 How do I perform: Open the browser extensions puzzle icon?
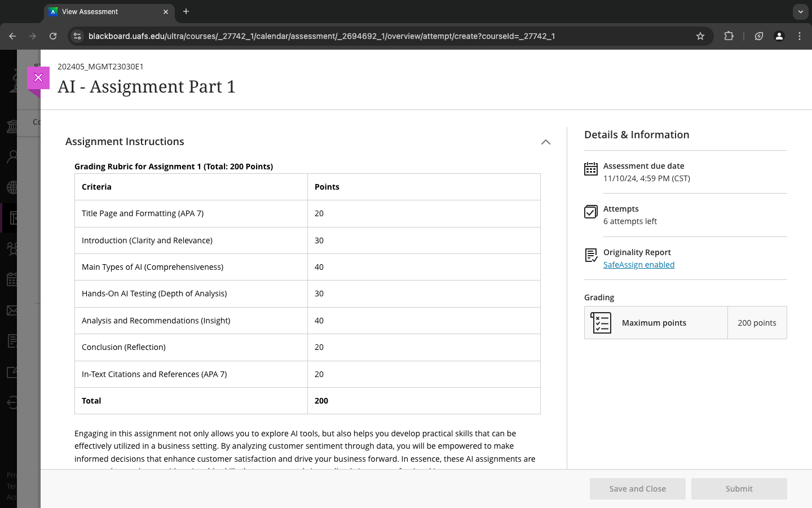(x=729, y=36)
